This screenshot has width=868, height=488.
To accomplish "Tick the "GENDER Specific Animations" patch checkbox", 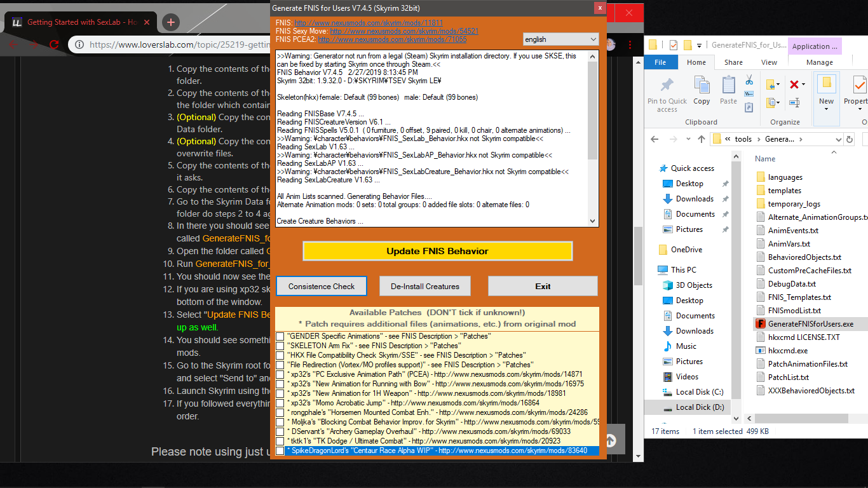I will [x=280, y=336].
